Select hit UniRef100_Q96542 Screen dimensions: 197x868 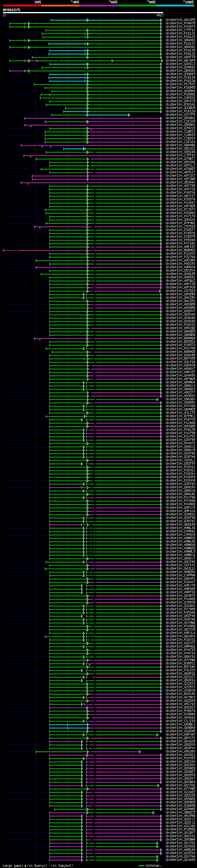coord(180,277)
